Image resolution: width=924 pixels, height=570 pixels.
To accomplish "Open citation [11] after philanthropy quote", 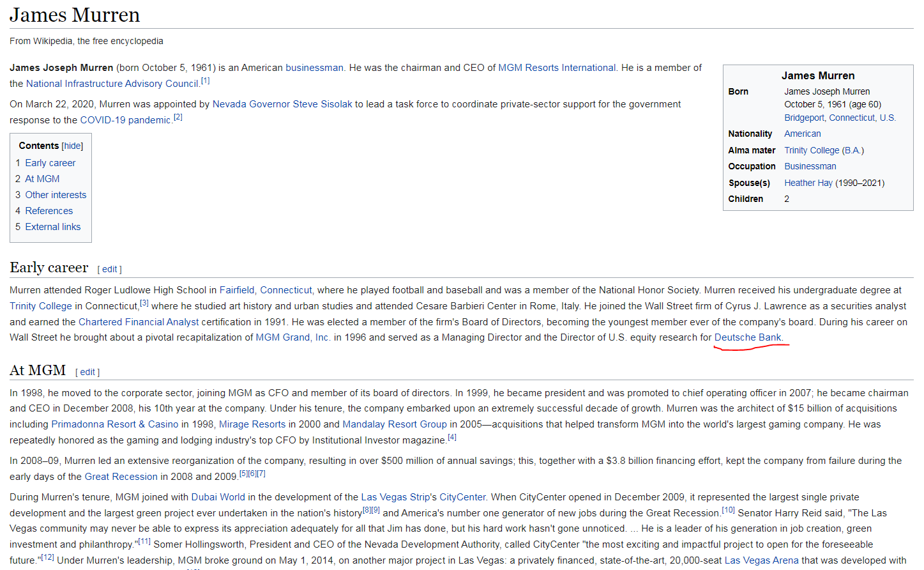I will point(144,541).
